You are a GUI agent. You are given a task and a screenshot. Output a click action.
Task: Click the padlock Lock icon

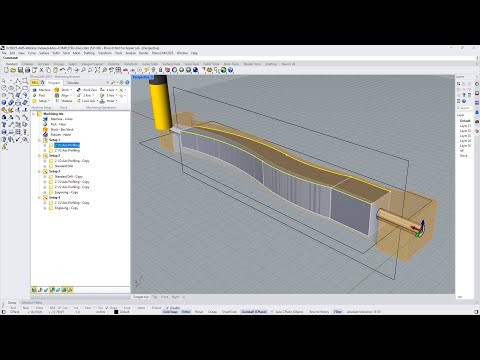coord(160,70)
